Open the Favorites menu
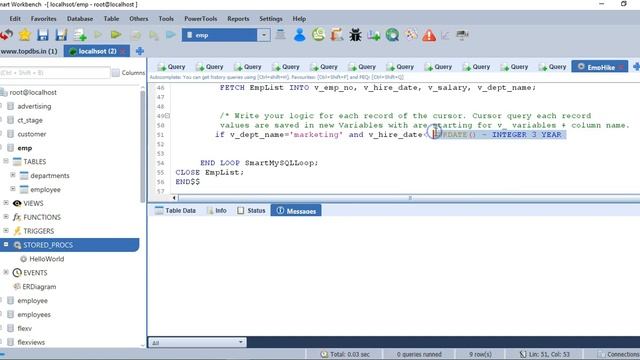Viewport: 640px width, 360px height. click(x=43, y=19)
